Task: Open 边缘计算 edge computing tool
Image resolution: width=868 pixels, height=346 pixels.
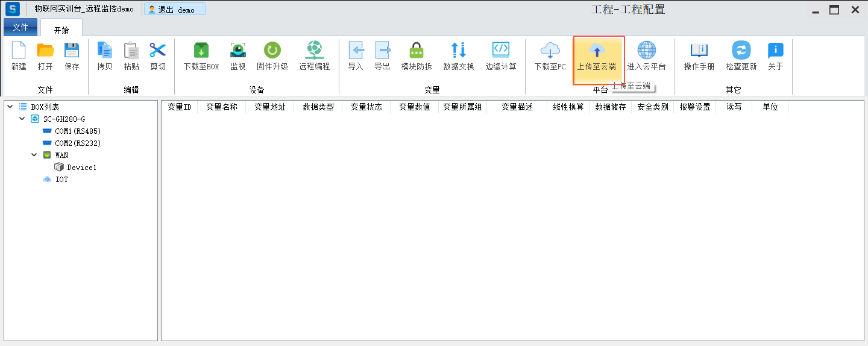Action: [501, 51]
